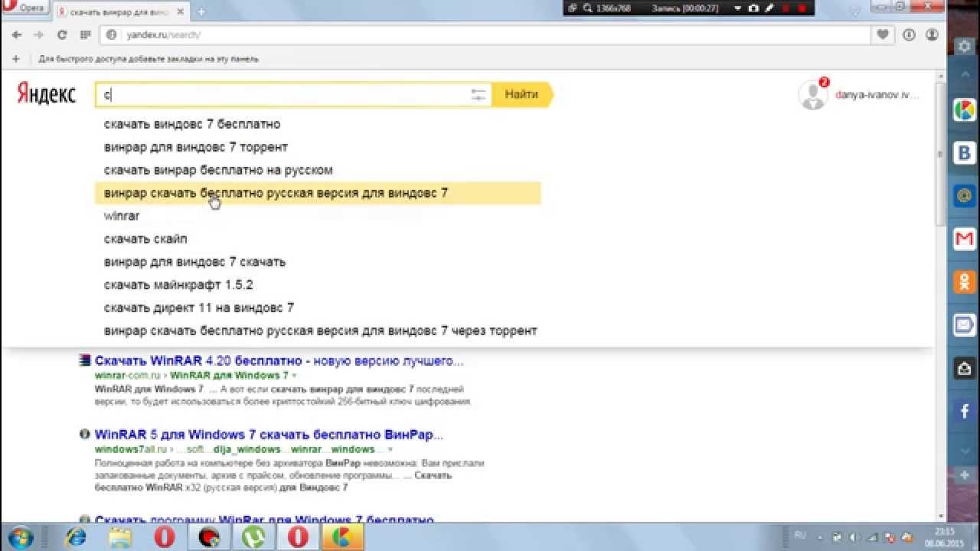
Task: Go back with the browser arrow
Action: (17, 34)
